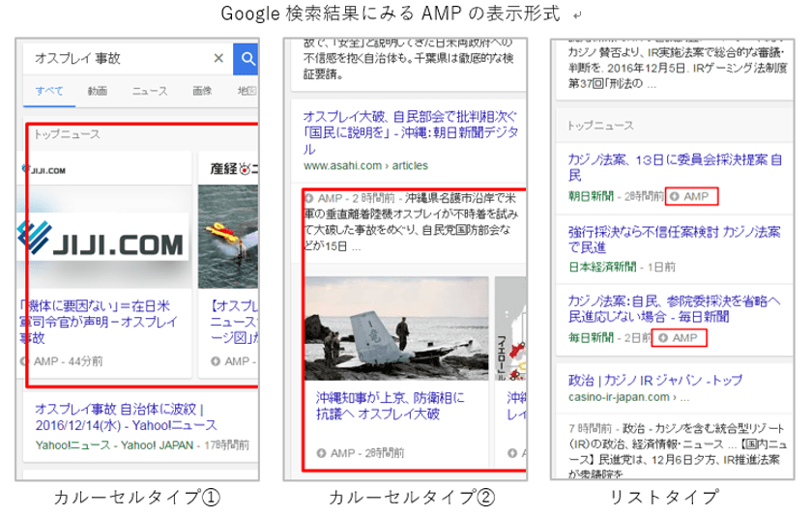812x516 pixels.
Task: Open headline カジノ法案:自民、参院委採決を省略へ
Action: [x=675, y=308]
